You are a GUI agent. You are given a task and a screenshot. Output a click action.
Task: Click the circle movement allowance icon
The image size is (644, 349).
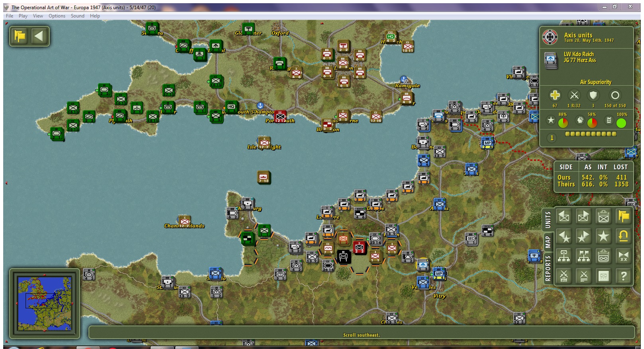[x=615, y=95]
